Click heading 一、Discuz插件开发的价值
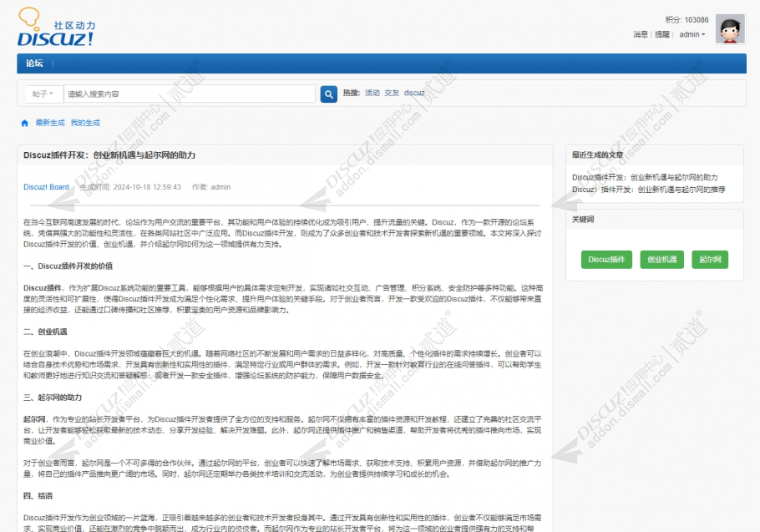Image resolution: width=760 pixels, height=532 pixels. tap(68, 266)
